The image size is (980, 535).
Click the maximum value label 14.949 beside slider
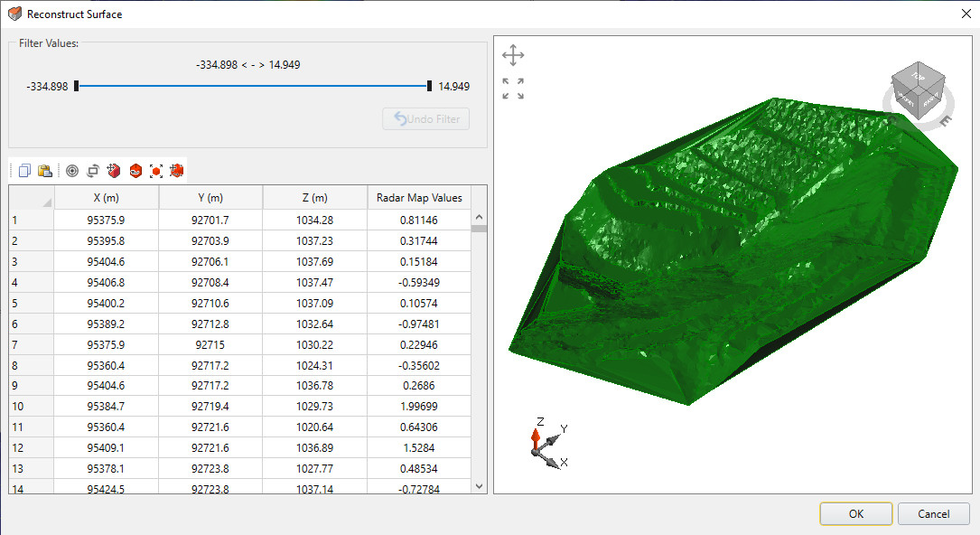pyautogui.click(x=453, y=86)
